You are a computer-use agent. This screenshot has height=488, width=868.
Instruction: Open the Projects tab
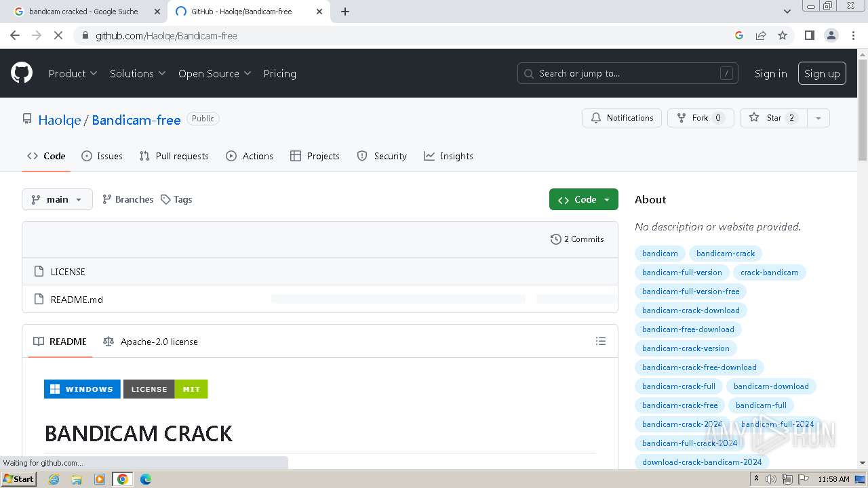(x=315, y=156)
